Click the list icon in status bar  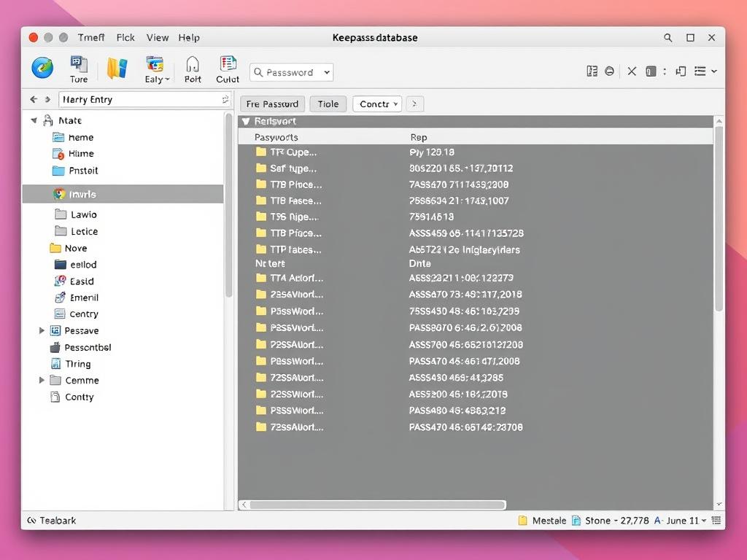716,521
